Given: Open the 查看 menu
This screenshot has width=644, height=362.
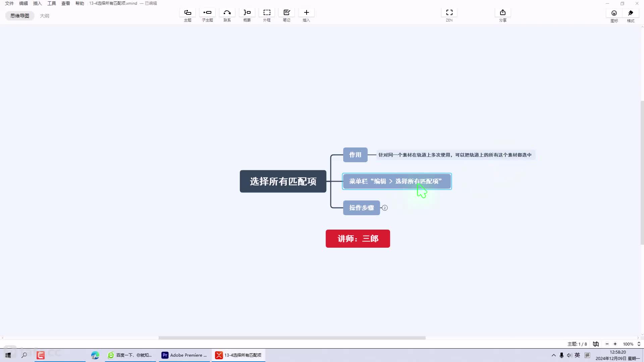Looking at the screenshot, I should click(66, 3).
